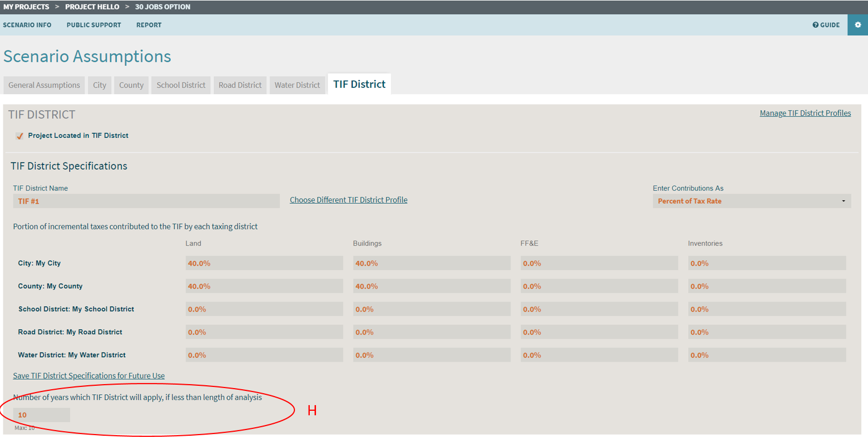The width and height of the screenshot is (868, 438).
Task: Edit number of years TIF applies field
Action: point(41,415)
